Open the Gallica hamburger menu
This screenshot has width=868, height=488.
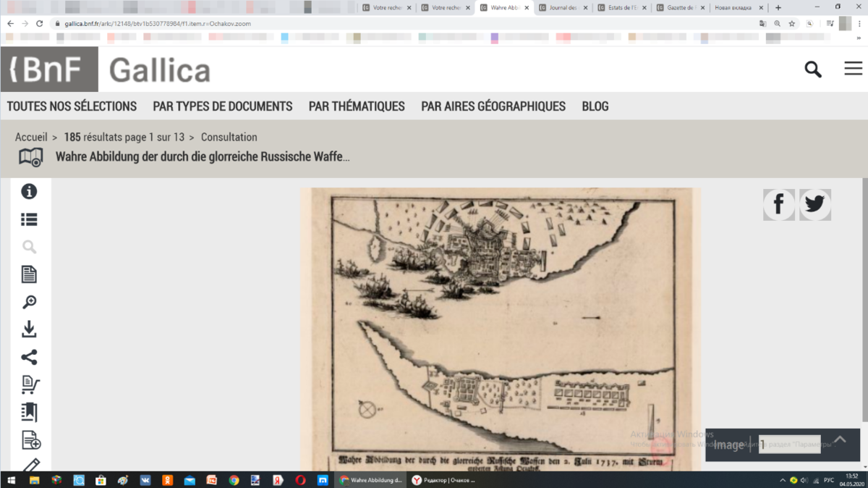coord(854,69)
